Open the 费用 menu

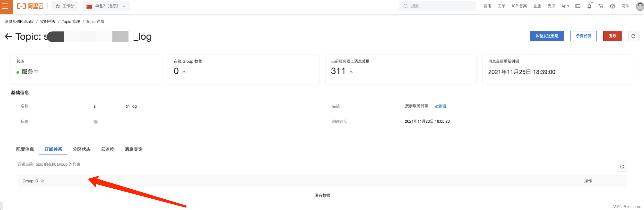(x=487, y=6)
